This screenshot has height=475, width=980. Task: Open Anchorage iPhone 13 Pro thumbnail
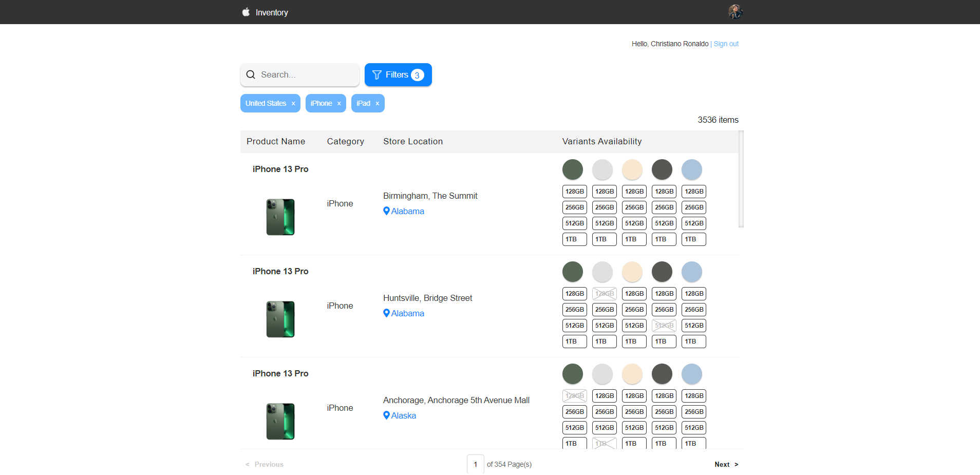(280, 421)
